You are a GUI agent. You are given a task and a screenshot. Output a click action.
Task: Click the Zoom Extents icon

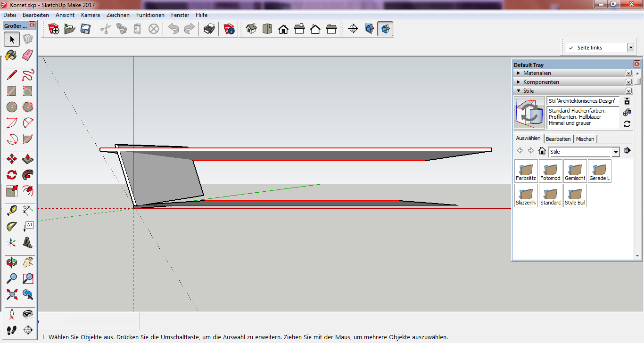pyautogui.click(x=12, y=294)
